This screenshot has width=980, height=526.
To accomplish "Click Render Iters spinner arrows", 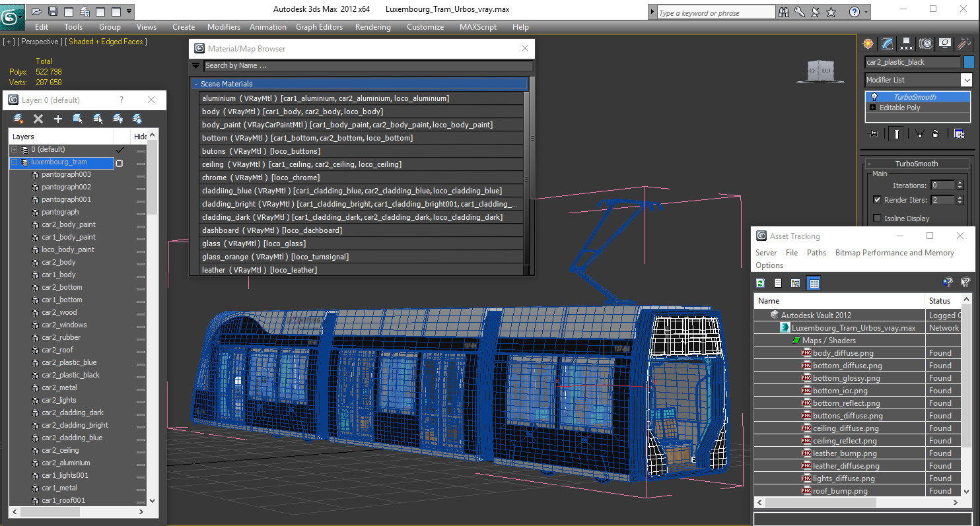I will click(960, 200).
